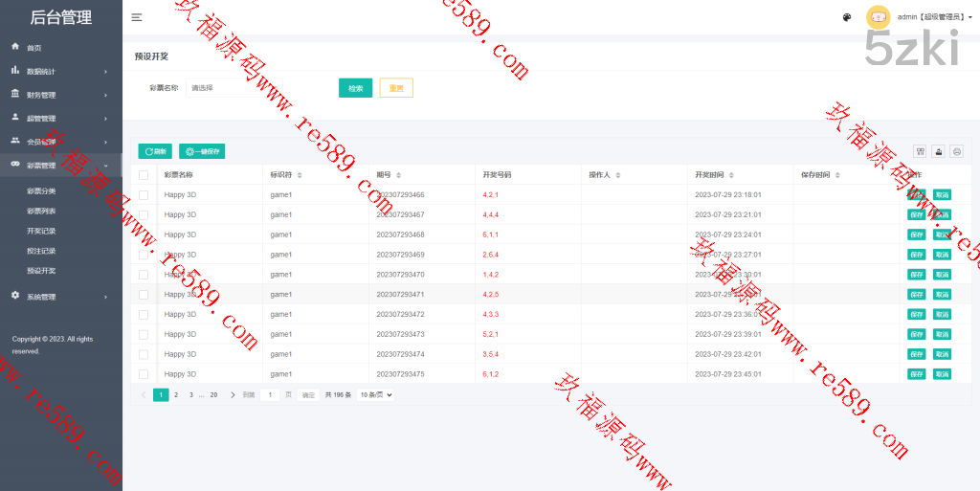
Task: Check the select-all checkbox in table header
Action: [144, 175]
